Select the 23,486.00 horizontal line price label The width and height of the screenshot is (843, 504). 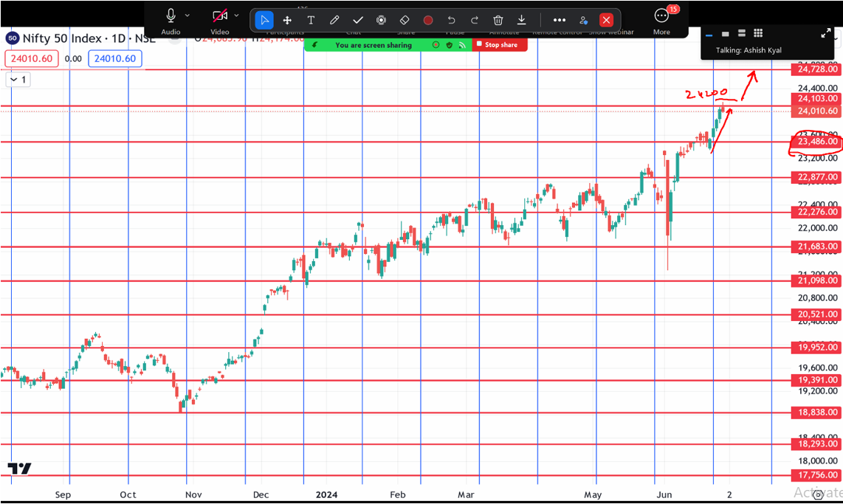[x=817, y=142]
